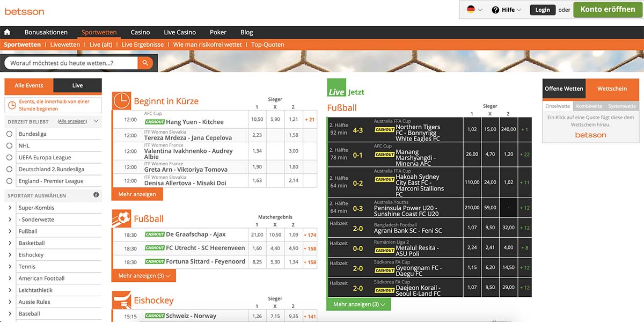
Task: Click the live cashout badge for Gyeongnam FC
Action: point(384,270)
